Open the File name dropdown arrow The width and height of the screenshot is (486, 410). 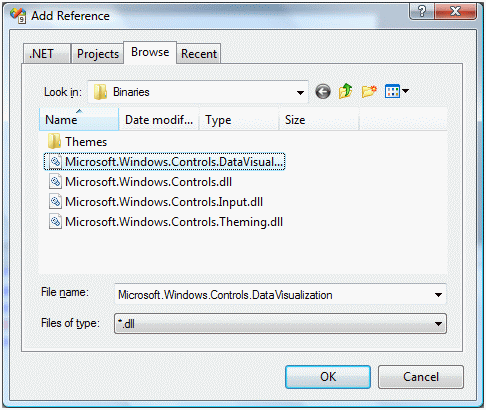coord(438,295)
